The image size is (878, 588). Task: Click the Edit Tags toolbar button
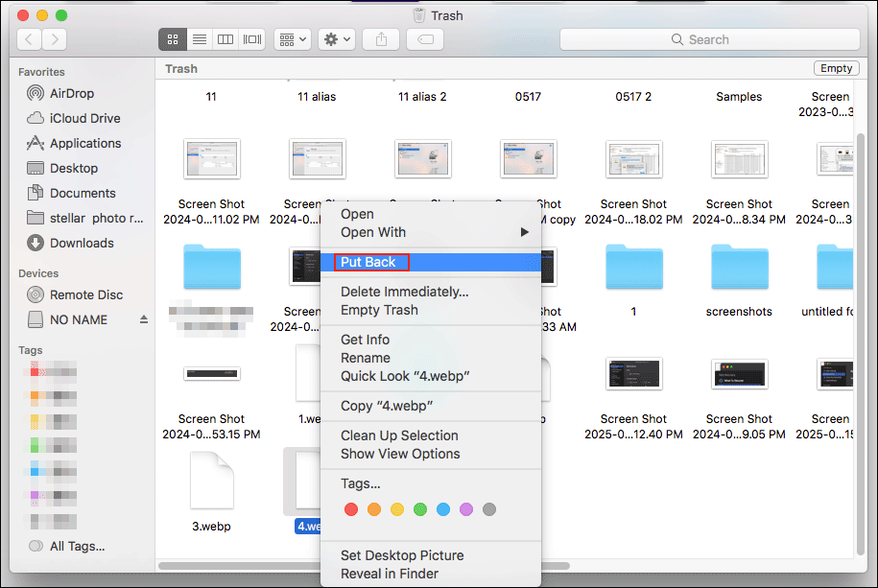(x=425, y=39)
